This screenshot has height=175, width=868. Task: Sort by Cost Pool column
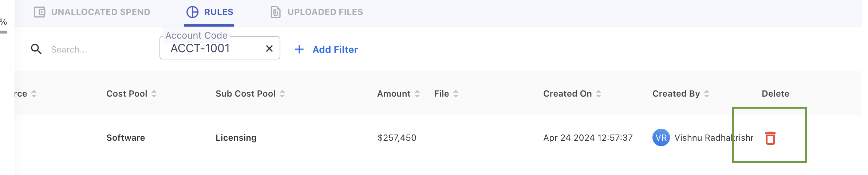click(154, 94)
